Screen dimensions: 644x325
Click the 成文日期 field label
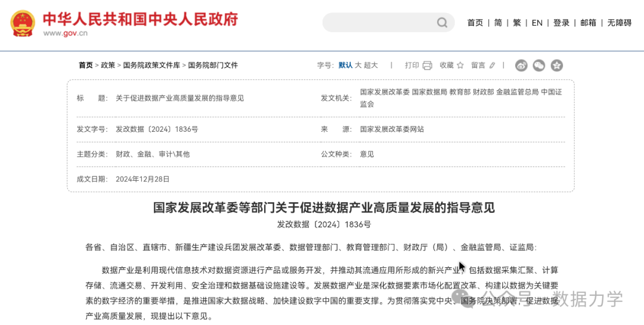92,179
